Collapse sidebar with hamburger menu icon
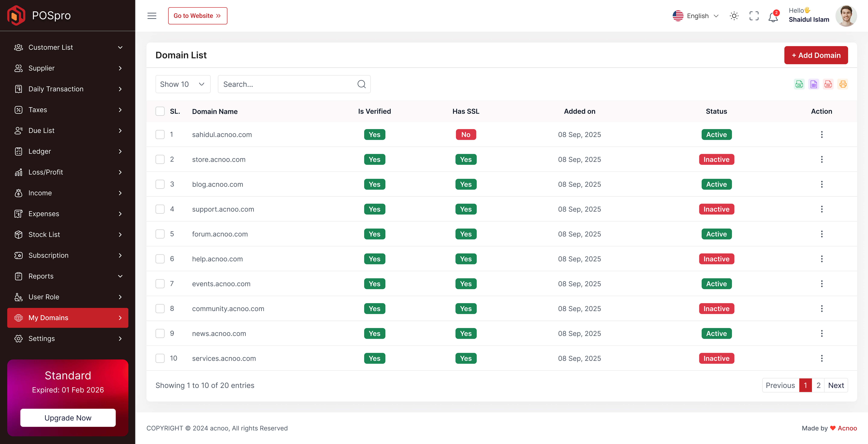The width and height of the screenshot is (868, 444). tap(152, 16)
